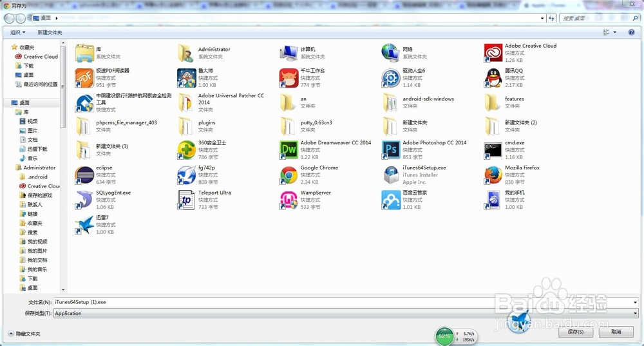Select .android folder in sidebar tree
644x346 pixels.
click(x=33, y=177)
